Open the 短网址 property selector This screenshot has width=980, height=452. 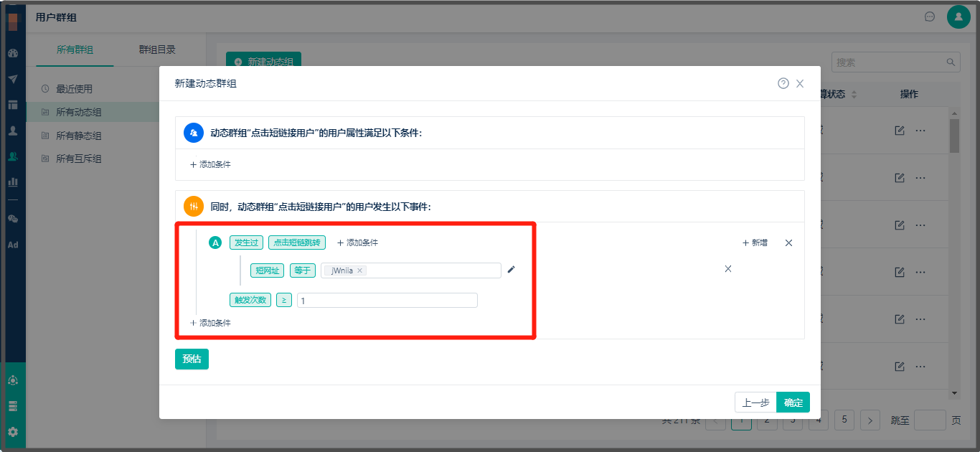point(268,270)
